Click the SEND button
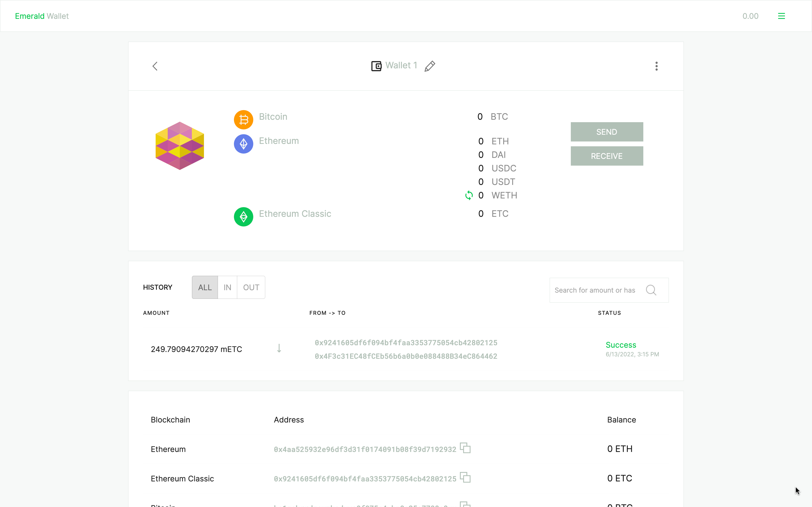 607,131
